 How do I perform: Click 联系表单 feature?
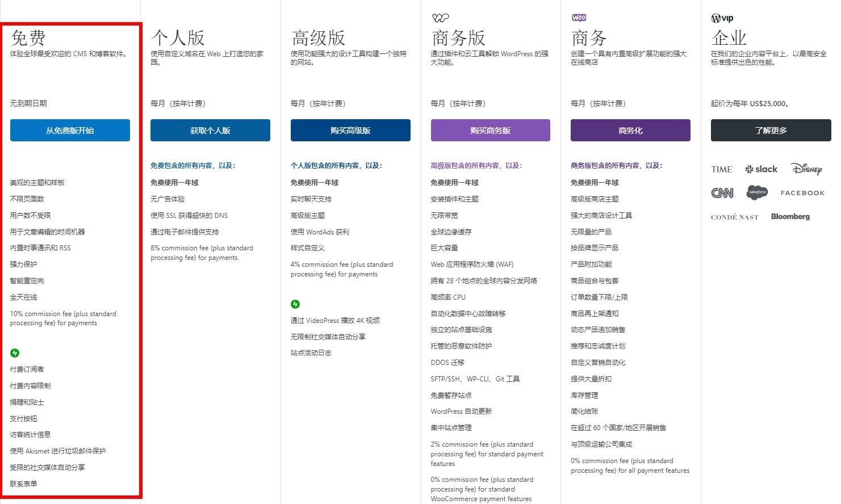(24, 484)
